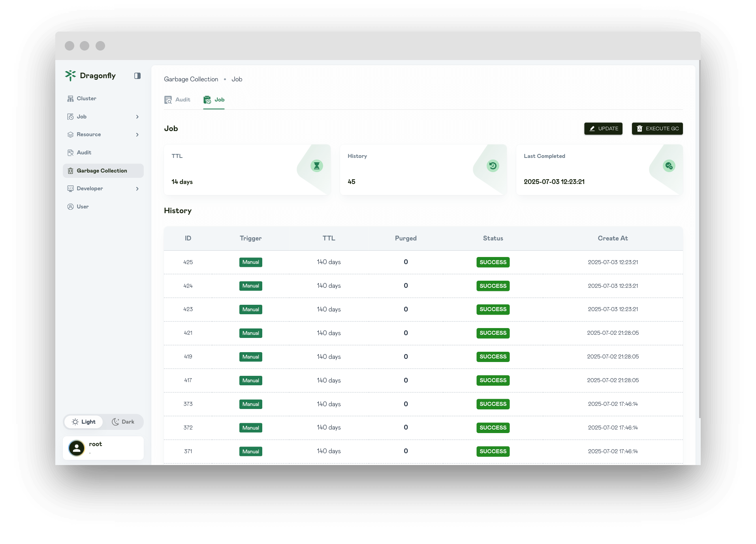Open Cluster from the sidebar
Image resolution: width=756 pixels, height=544 pixels.
86,99
